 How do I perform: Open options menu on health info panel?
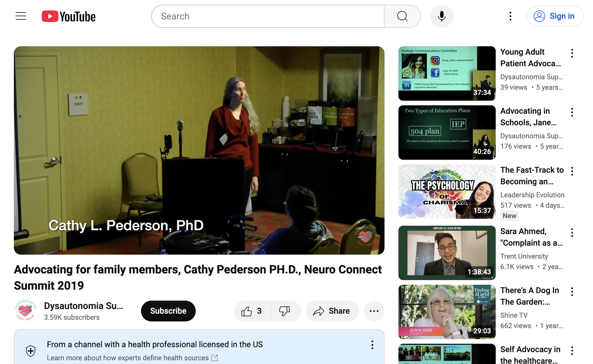point(372,345)
